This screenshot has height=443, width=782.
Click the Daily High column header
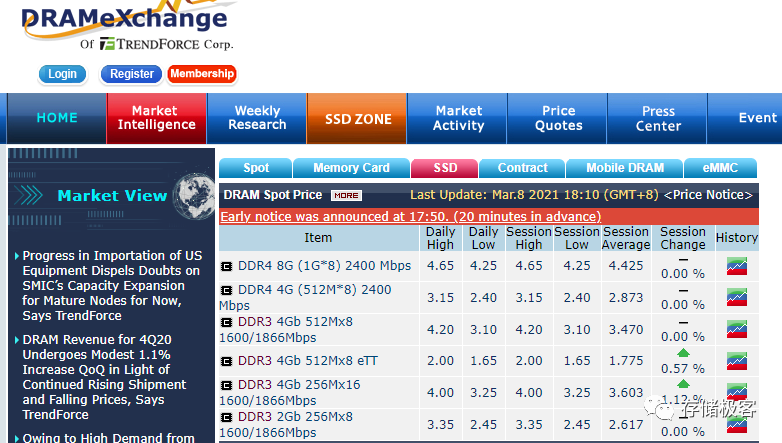coord(440,238)
